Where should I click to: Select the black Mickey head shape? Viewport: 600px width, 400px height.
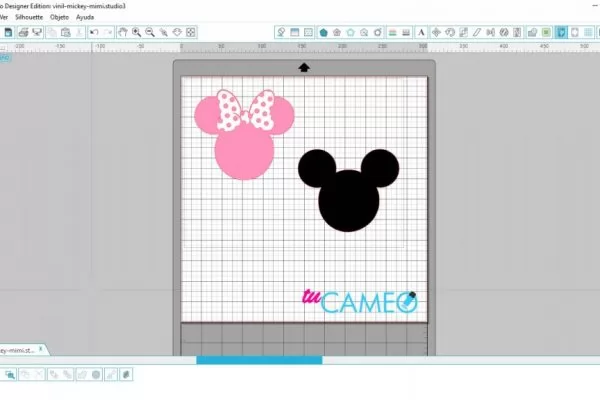click(348, 199)
